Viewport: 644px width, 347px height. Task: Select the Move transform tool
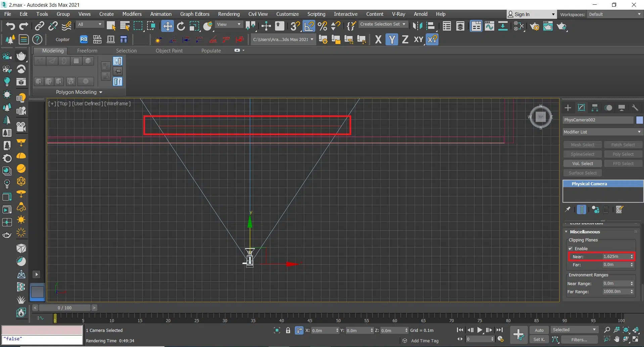pyautogui.click(x=167, y=26)
